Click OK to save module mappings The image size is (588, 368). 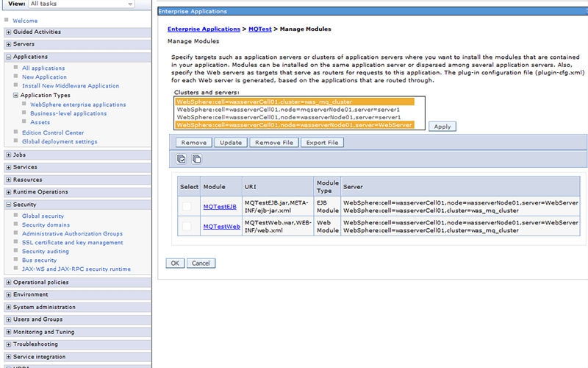pyautogui.click(x=175, y=263)
